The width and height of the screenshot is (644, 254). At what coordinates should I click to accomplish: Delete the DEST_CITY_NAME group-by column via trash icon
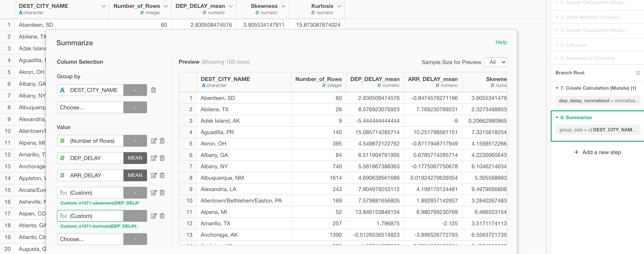(x=154, y=90)
